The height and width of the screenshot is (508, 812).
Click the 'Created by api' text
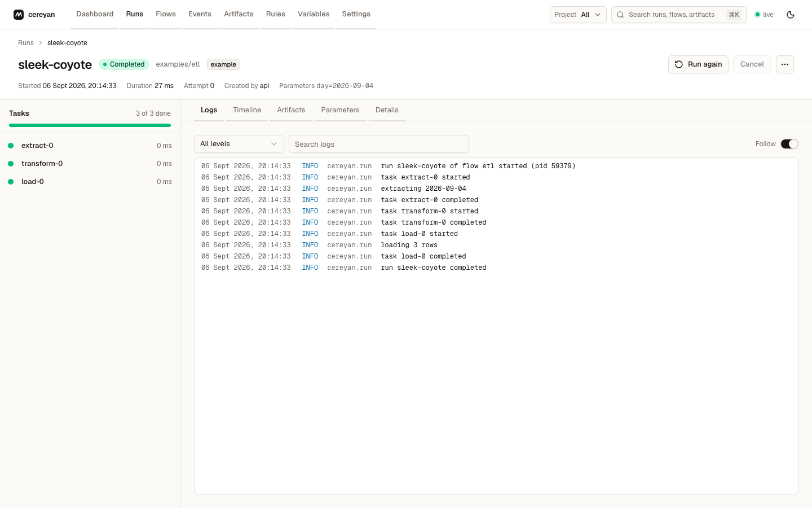246,86
